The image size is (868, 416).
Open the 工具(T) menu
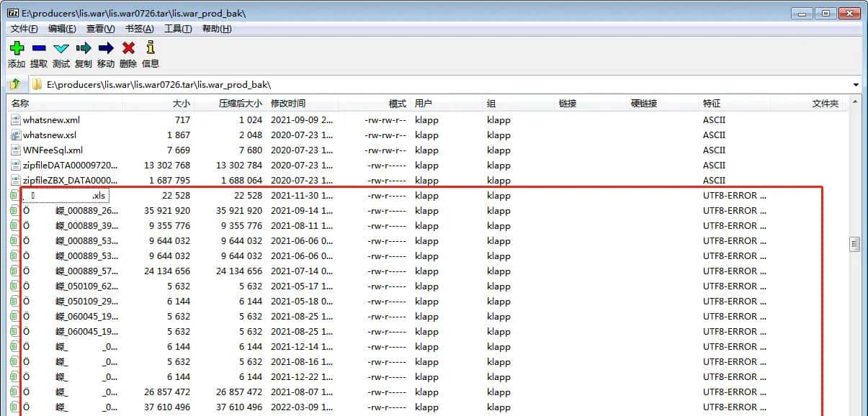click(178, 29)
